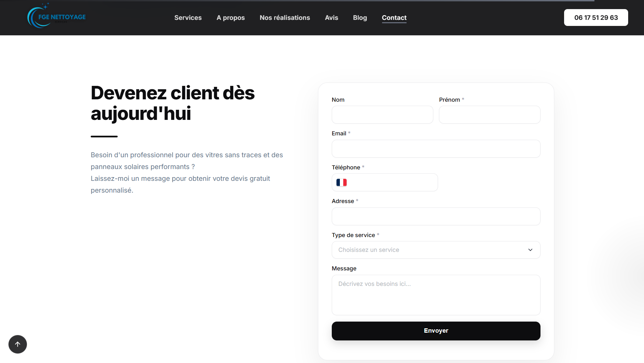This screenshot has width=644, height=363.
Task: Focus the Nom input field
Action: (x=382, y=115)
